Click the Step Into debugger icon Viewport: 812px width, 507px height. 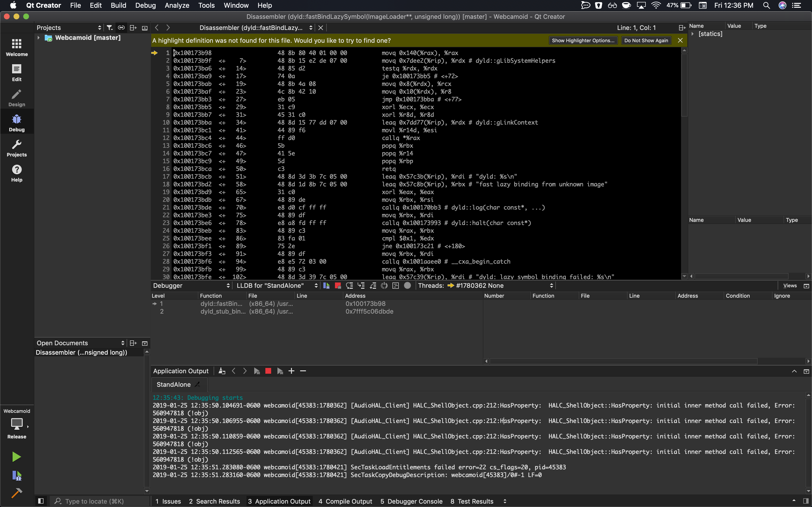(361, 286)
